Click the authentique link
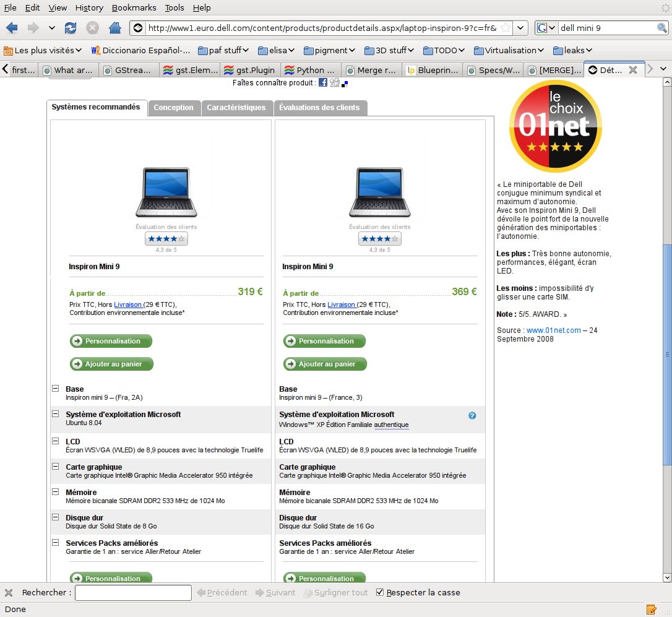The image size is (672, 617). pyautogui.click(x=391, y=425)
